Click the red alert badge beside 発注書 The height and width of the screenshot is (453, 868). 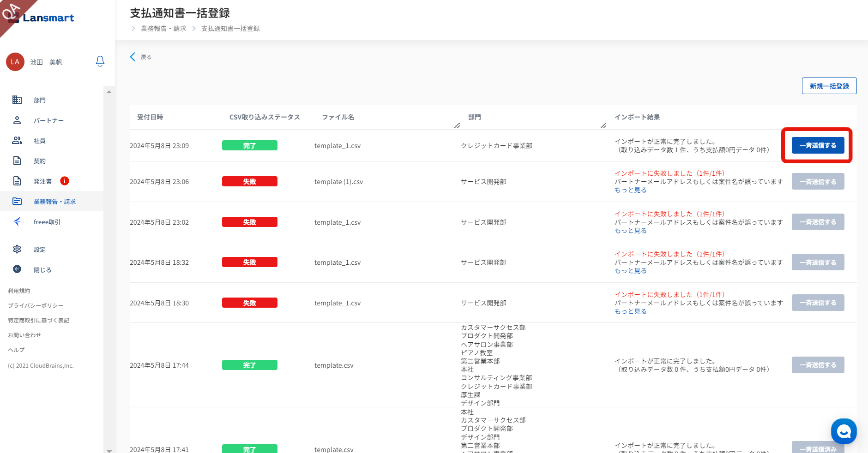(x=65, y=181)
